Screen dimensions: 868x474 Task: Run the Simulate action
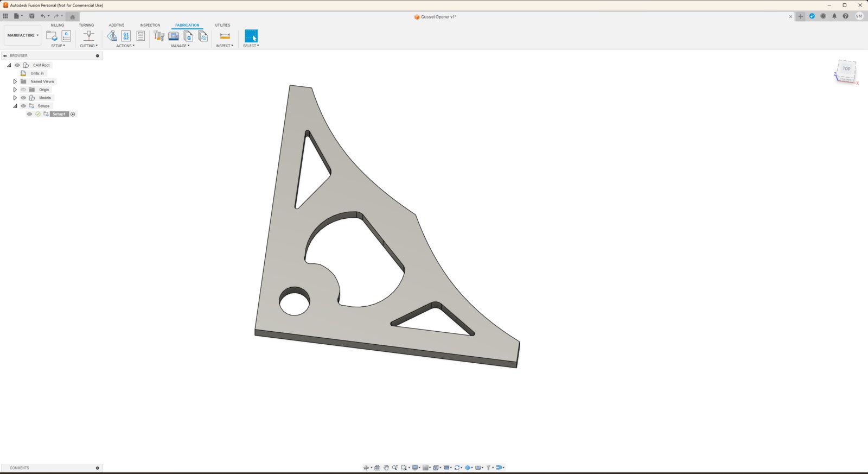click(x=112, y=36)
